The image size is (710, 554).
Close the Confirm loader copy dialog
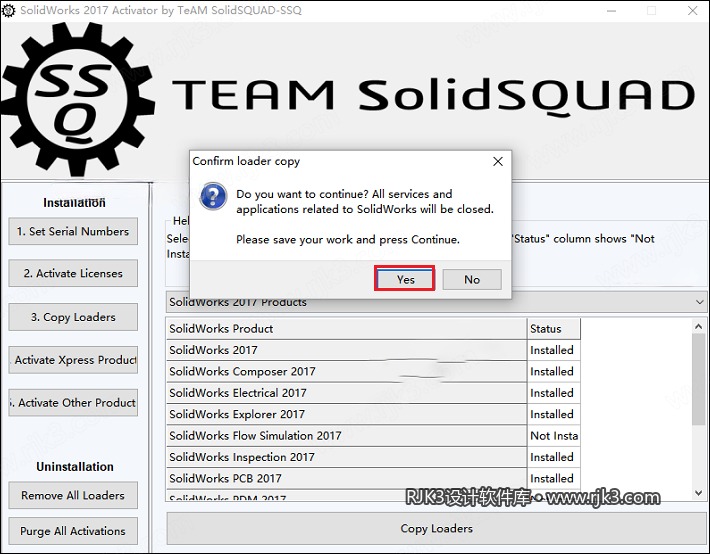498,161
